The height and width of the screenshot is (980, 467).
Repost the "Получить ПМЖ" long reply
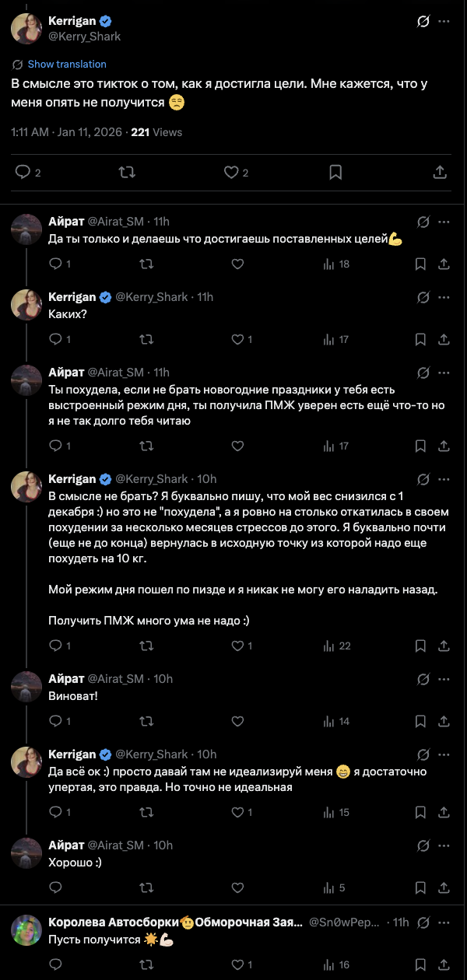[146, 646]
